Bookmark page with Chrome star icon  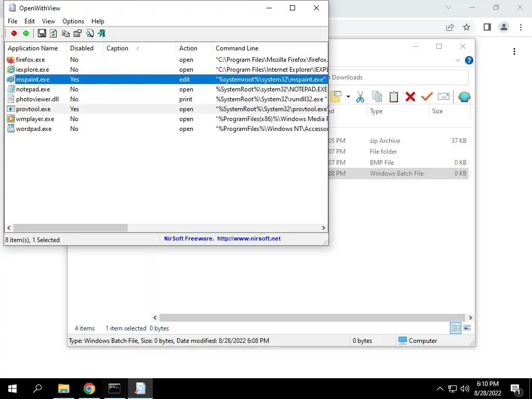[x=467, y=27]
